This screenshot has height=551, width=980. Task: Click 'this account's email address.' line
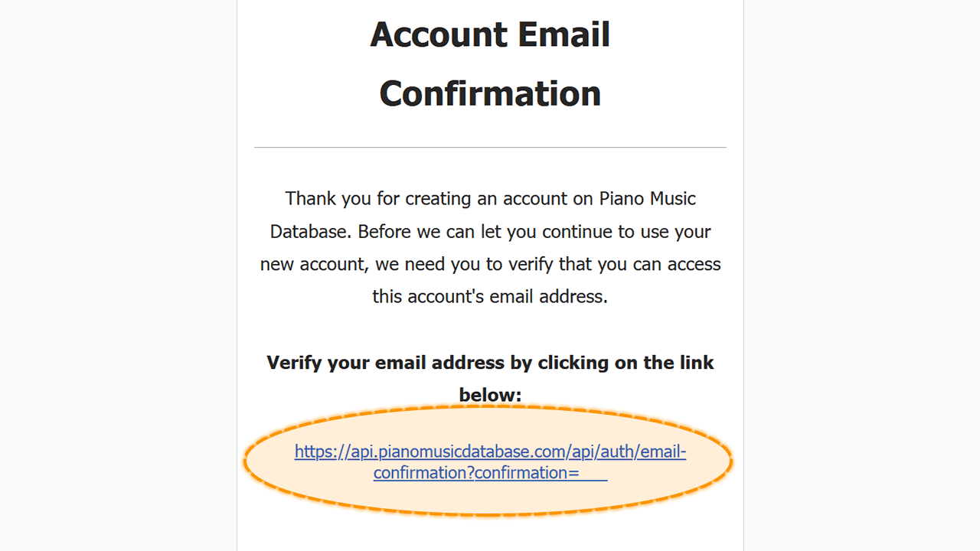coord(490,297)
